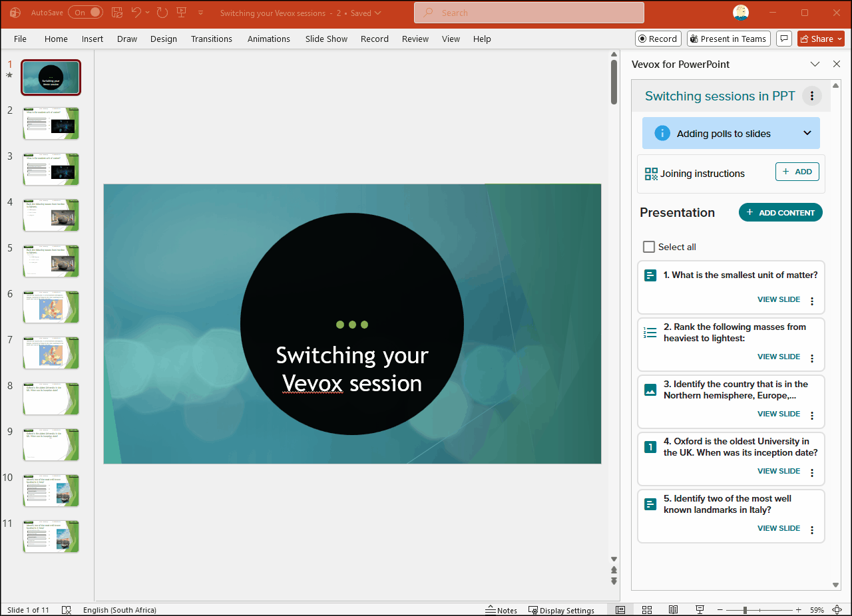Image resolution: width=852 pixels, height=616 pixels.
Task: Click VIEW SLIDE for landmarks in Italy poll
Action: point(779,528)
